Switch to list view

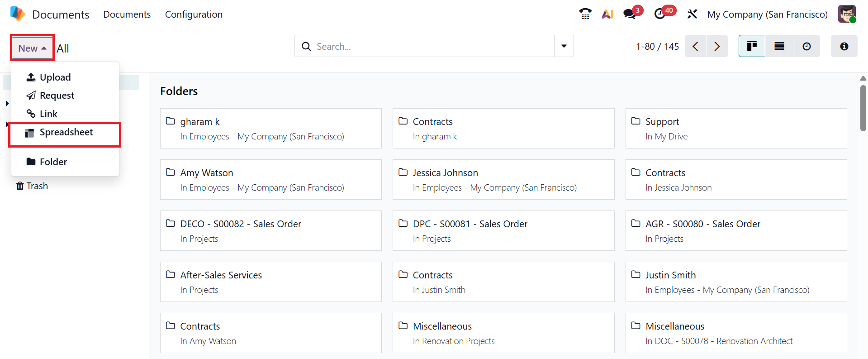tap(779, 46)
